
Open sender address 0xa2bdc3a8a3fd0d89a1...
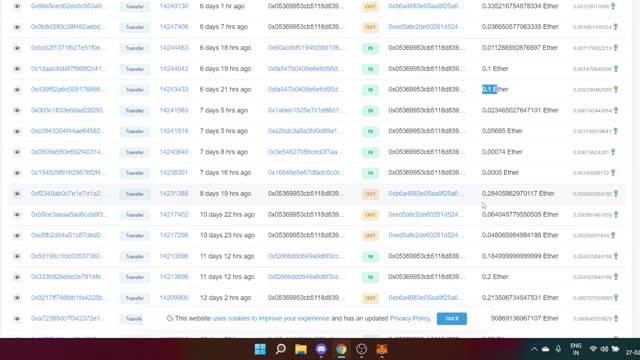click(306, 131)
